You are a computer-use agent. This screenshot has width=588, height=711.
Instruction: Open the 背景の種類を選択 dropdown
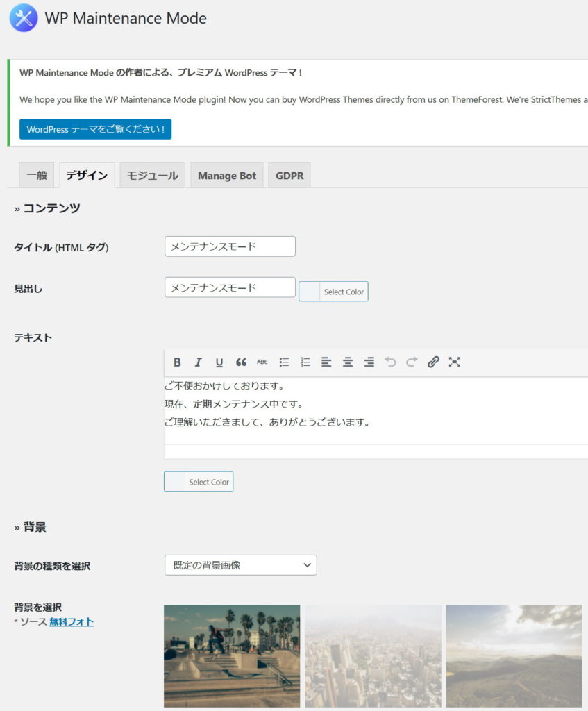240,565
